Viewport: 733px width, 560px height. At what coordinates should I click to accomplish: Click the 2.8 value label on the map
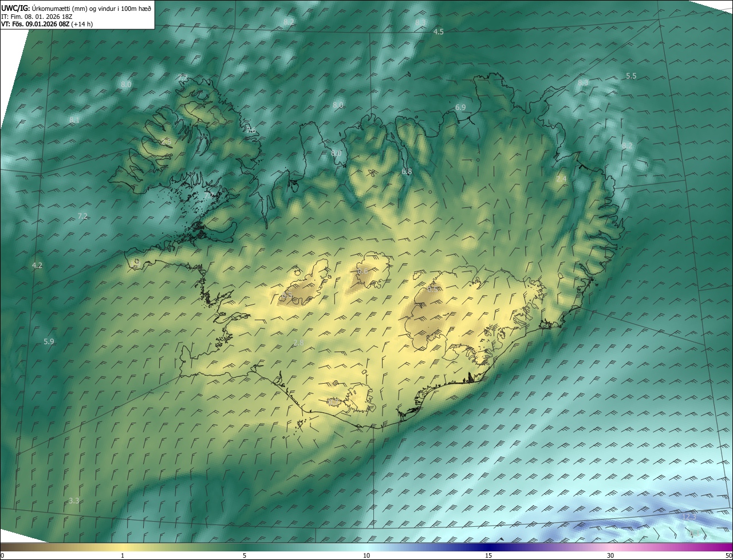[298, 343]
